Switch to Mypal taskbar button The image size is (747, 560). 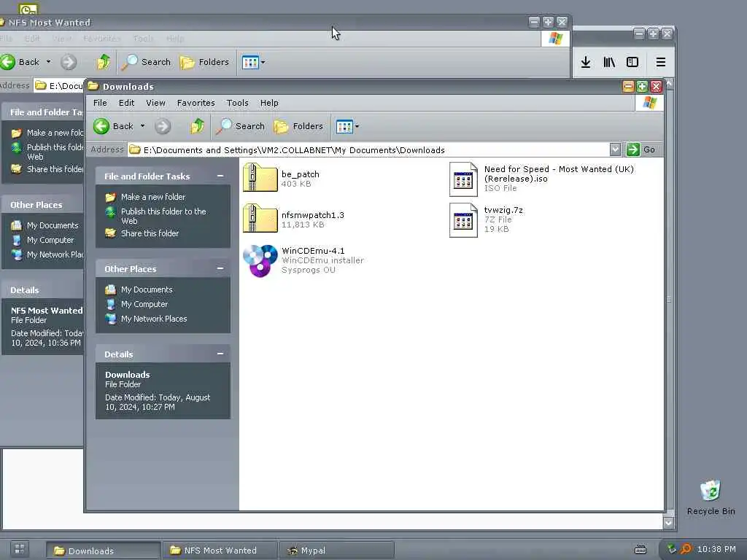336,551
